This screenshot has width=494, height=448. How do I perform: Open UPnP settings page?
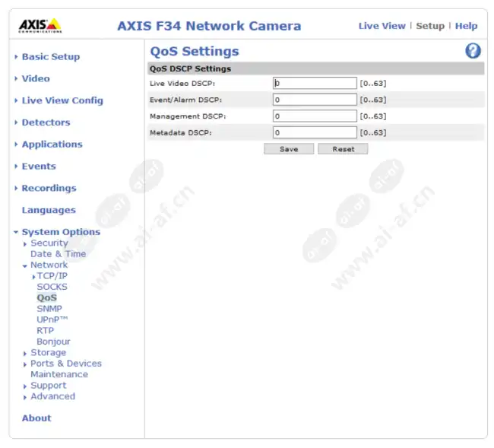(x=52, y=319)
